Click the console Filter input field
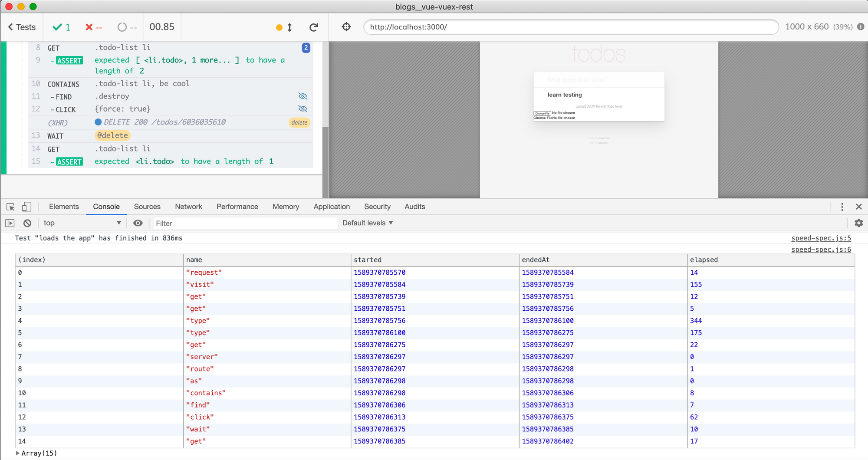 245,223
